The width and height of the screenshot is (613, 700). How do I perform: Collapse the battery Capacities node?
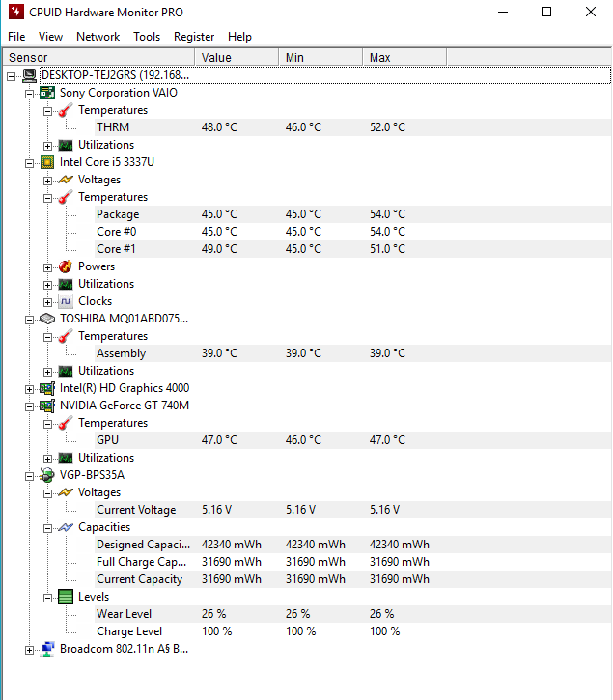[47, 527]
